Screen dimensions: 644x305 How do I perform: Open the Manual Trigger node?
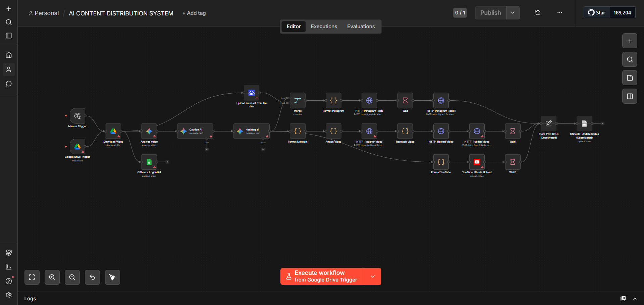point(77,116)
